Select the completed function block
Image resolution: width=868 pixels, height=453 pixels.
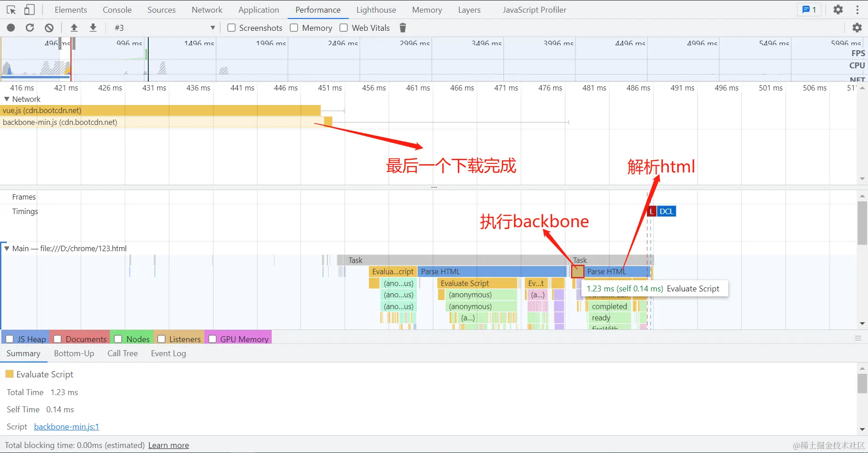tap(609, 306)
